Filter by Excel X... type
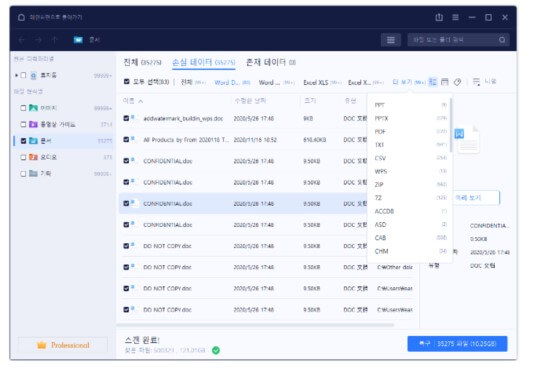This screenshot has width=533, height=368. coord(366,82)
